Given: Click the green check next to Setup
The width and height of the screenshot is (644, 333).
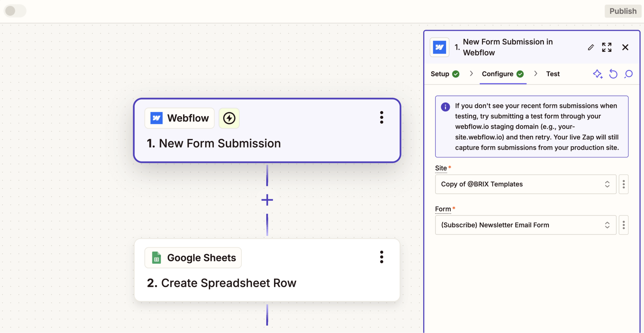Looking at the screenshot, I should click(x=456, y=74).
